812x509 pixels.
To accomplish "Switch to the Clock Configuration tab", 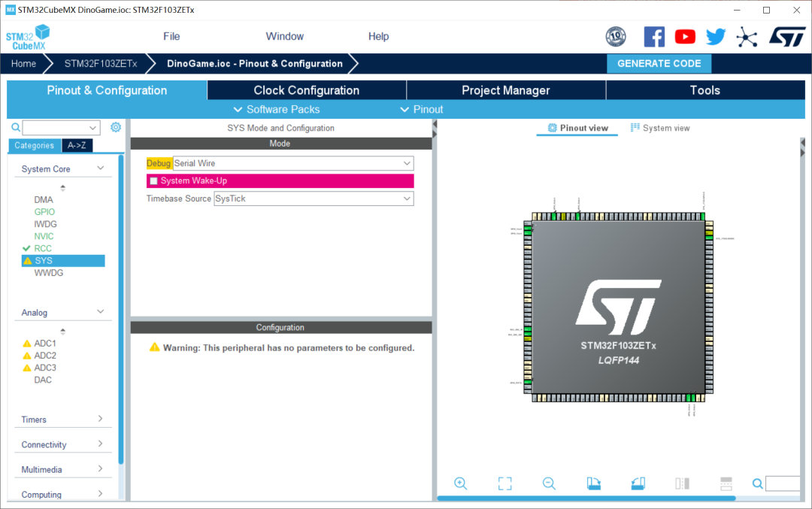I will 306,90.
